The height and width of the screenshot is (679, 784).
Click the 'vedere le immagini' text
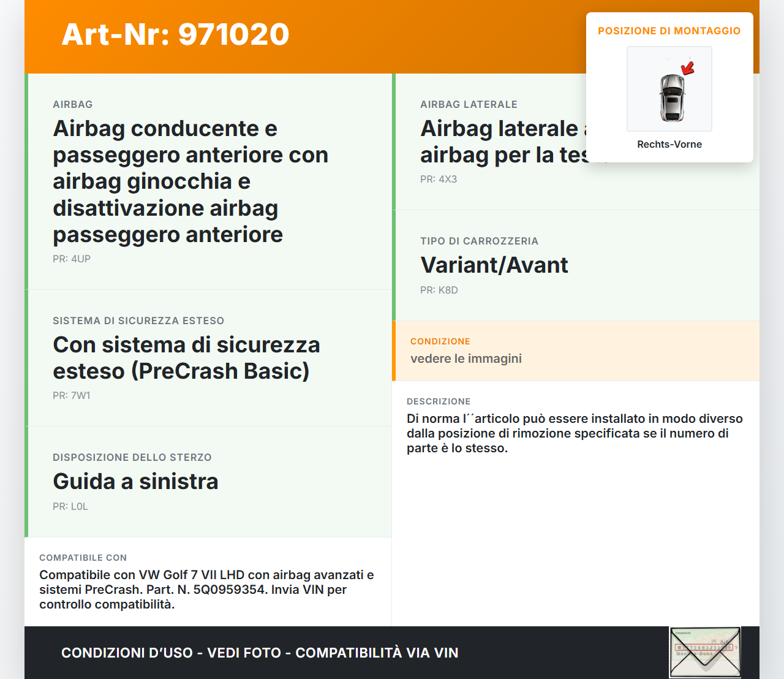466,358
